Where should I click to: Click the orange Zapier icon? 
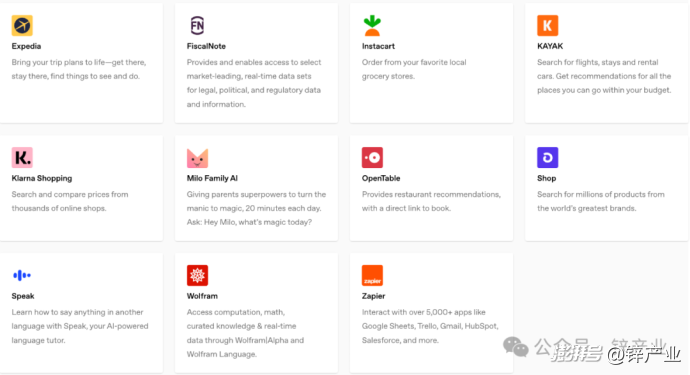point(372,276)
